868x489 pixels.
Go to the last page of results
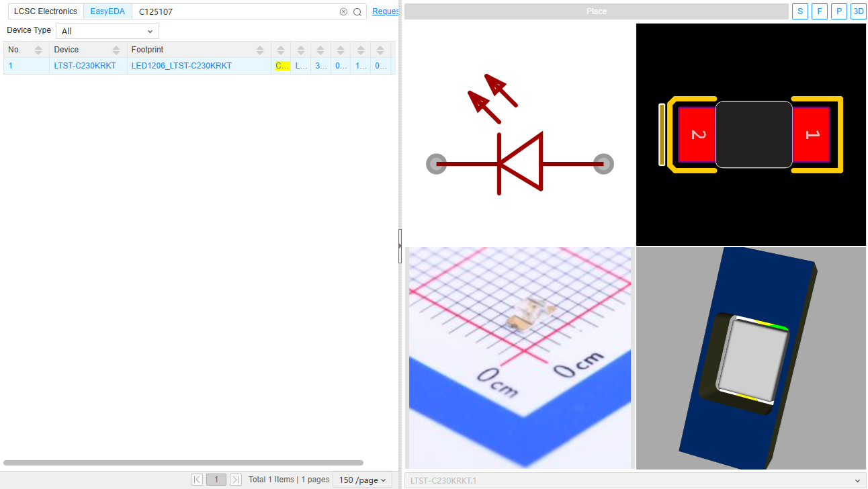point(236,480)
